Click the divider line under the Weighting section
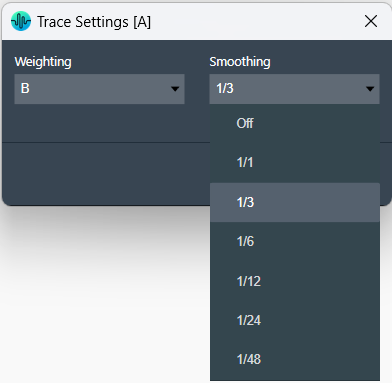This screenshot has width=392, height=383. tap(106, 143)
